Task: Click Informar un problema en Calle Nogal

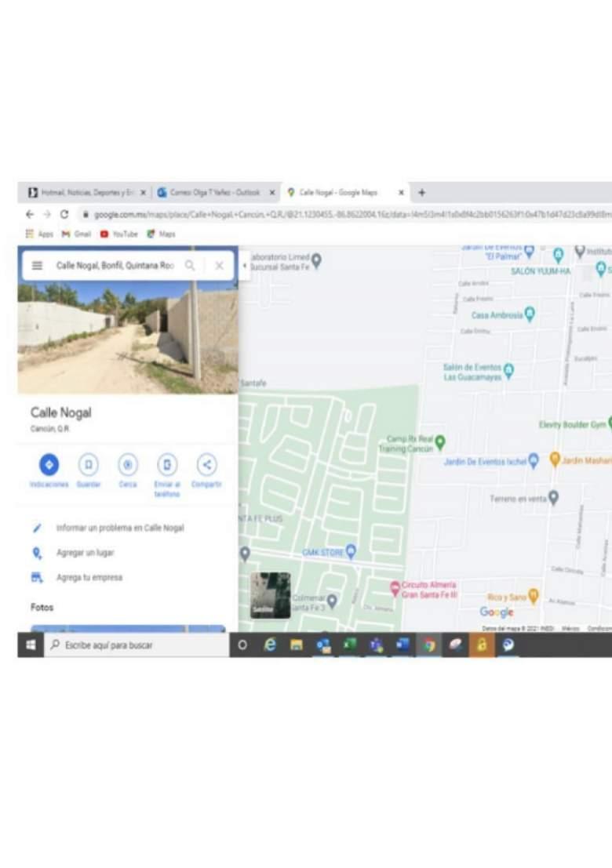Action: [119, 528]
